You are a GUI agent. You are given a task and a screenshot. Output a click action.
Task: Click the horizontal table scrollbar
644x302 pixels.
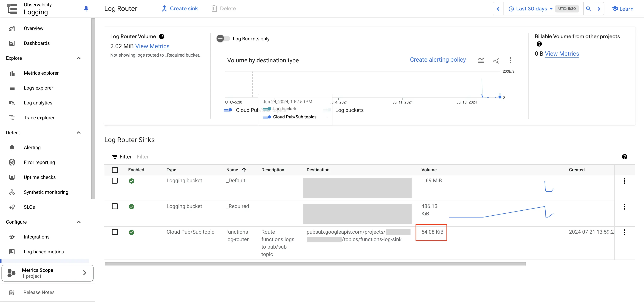click(x=315, y=264)
